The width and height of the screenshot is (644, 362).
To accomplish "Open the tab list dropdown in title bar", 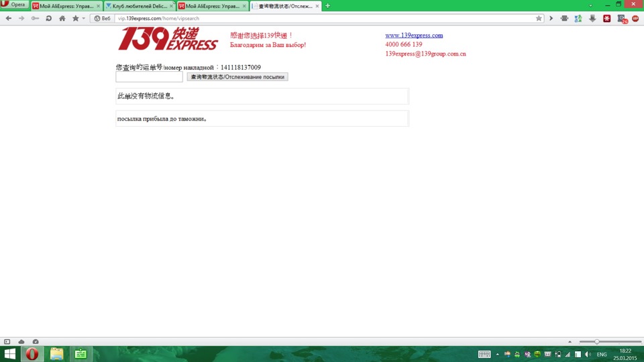I will [590, 6].
